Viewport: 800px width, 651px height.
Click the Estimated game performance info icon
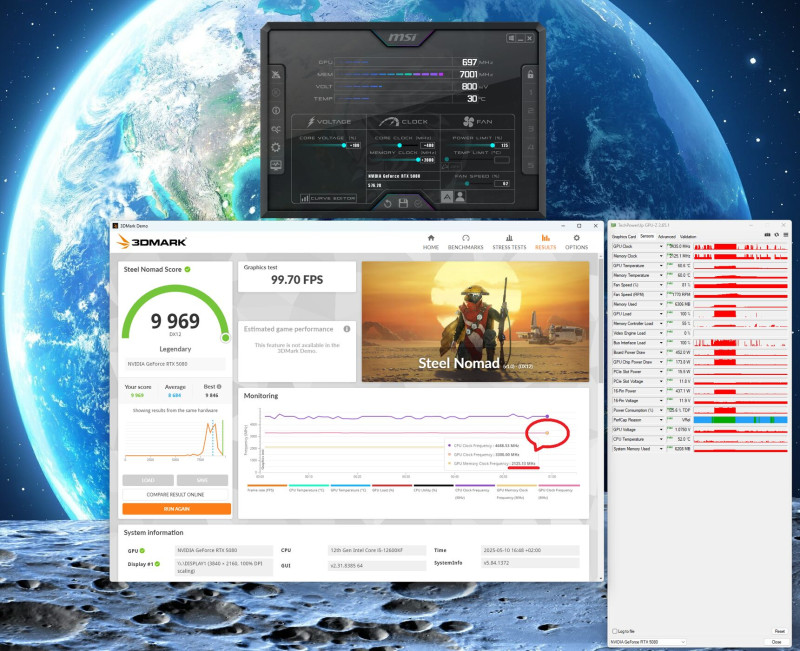(347, 329)
